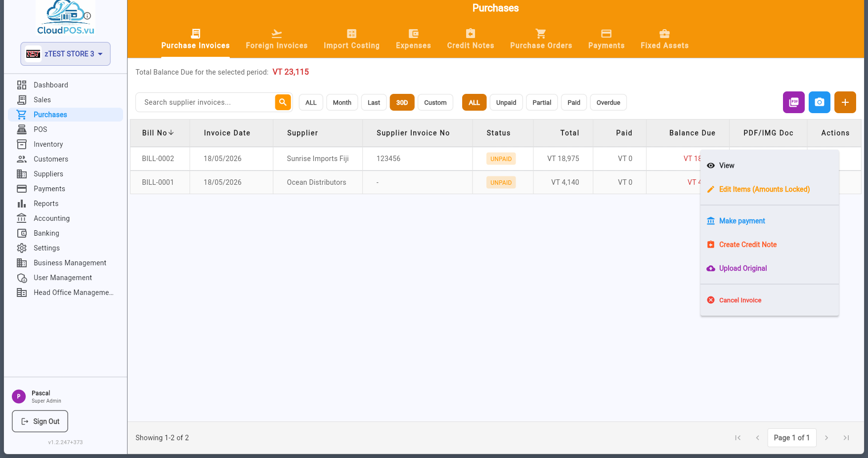The width and height of the screenshot is (868, 458).
Task: Choose Edit Items (Amounts Locked)
Action: point(770,189)
